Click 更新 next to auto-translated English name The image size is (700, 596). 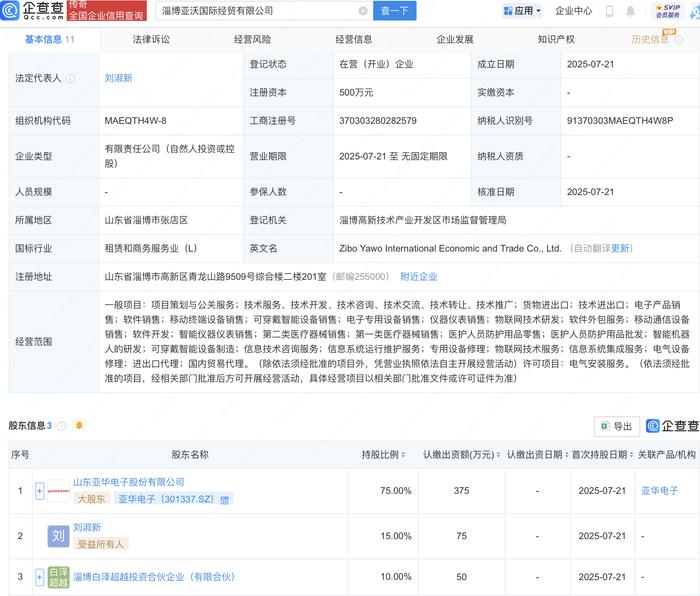[620, 248]
